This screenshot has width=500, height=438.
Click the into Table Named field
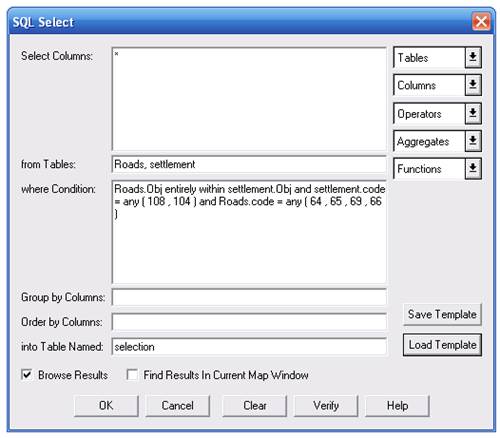(x=249, y=347)
